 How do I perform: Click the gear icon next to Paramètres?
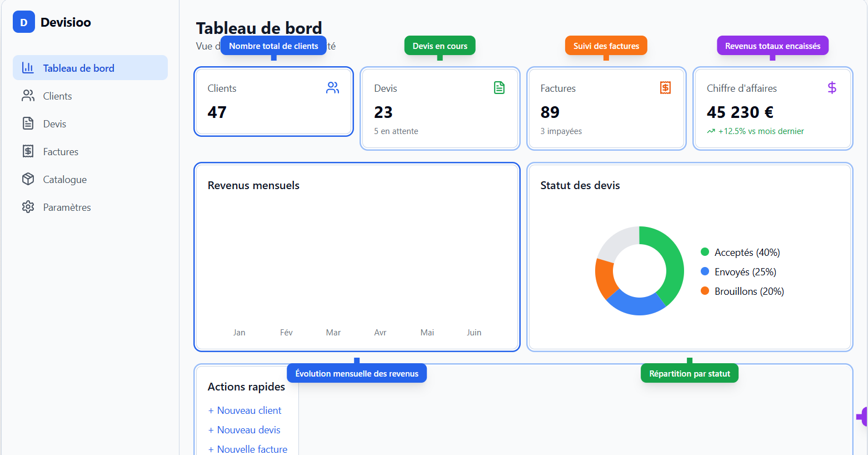(x=28, y=206)
